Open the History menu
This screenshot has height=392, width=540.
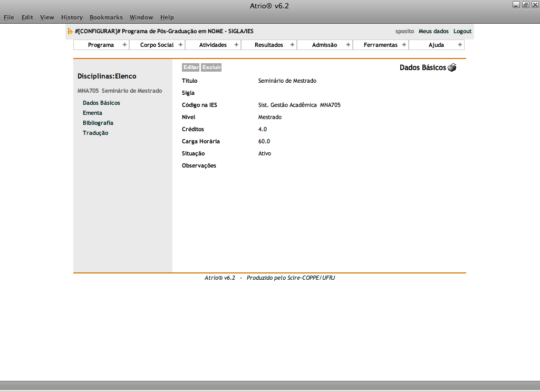click(x=72, y=17)
